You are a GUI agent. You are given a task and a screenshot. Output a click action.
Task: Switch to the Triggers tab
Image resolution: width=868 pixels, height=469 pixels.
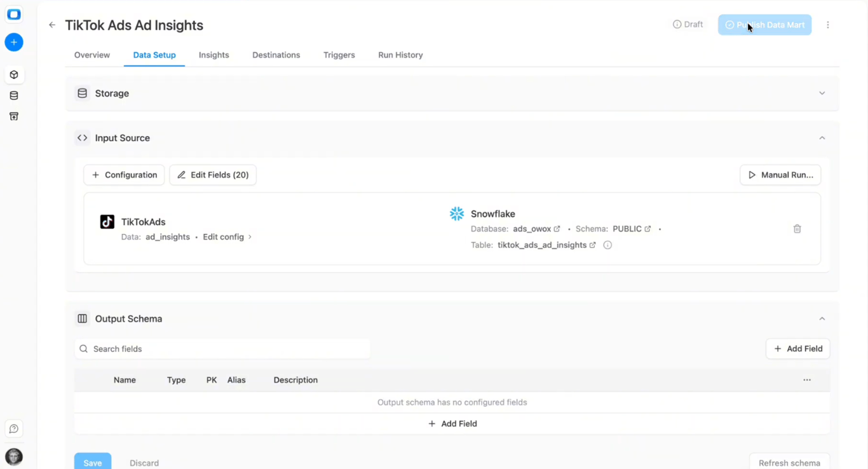[339, 55]
